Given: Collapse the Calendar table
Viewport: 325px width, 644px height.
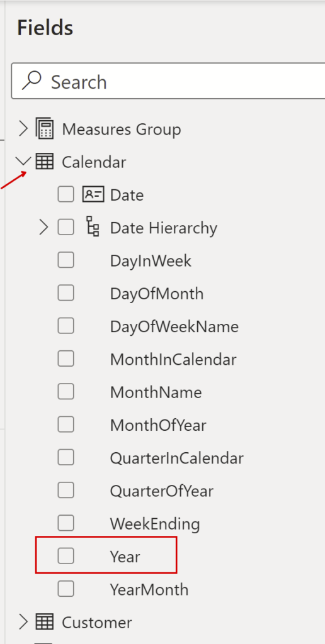Looking at the screenshot, I should pyautogui.click(x=23, y=161).
